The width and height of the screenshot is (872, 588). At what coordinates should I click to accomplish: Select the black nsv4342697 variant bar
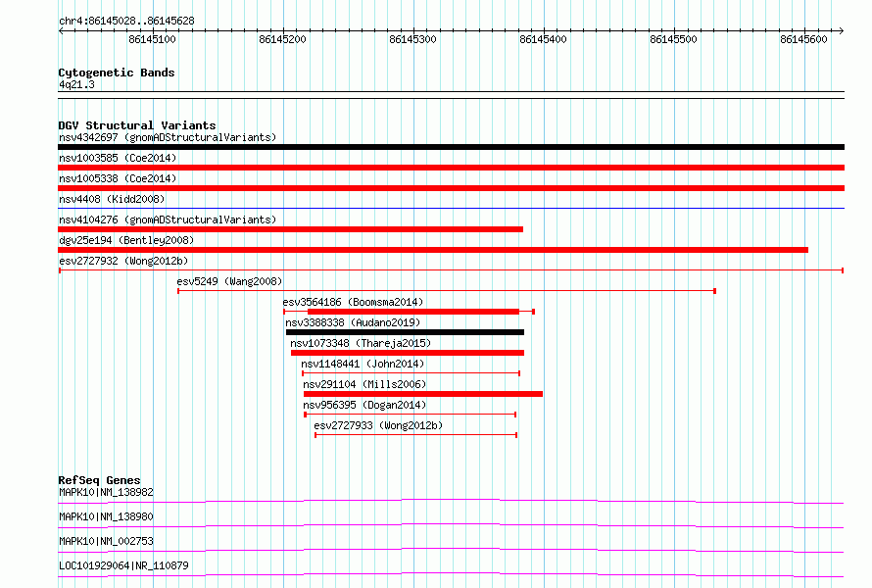tap(451, 147)
